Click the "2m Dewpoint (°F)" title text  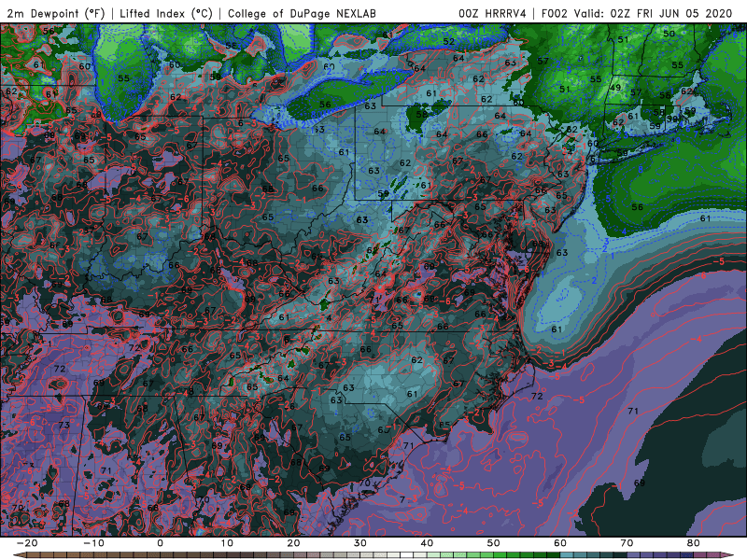point(55,13)
